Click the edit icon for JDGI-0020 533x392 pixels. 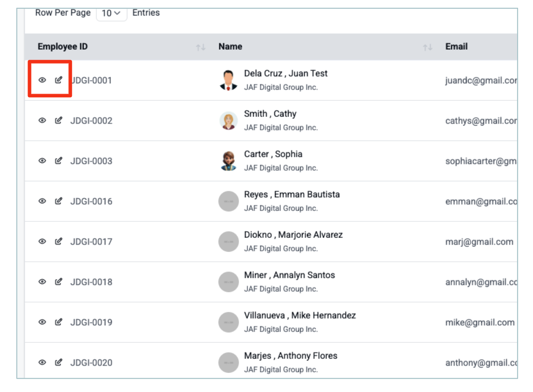click(x=58, y=363)
